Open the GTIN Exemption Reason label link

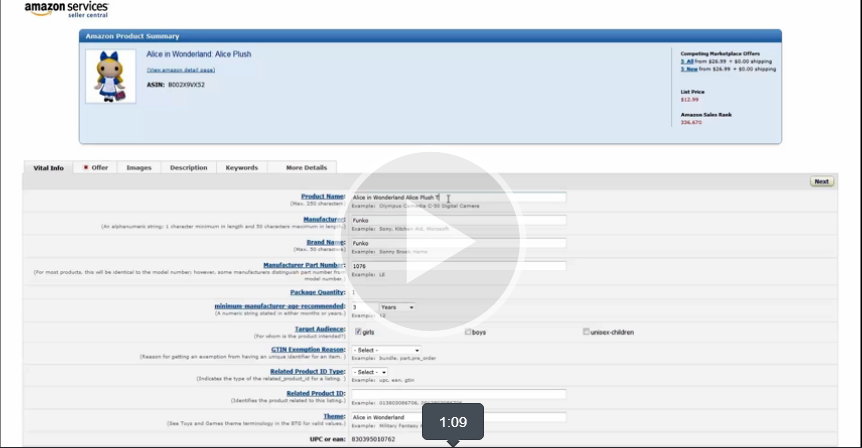coord(308,350)
